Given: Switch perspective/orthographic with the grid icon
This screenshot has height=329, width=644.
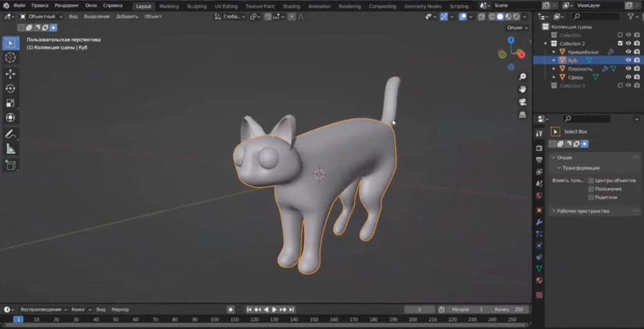Looking at the screenshot, I should click(x=522, y=115).
